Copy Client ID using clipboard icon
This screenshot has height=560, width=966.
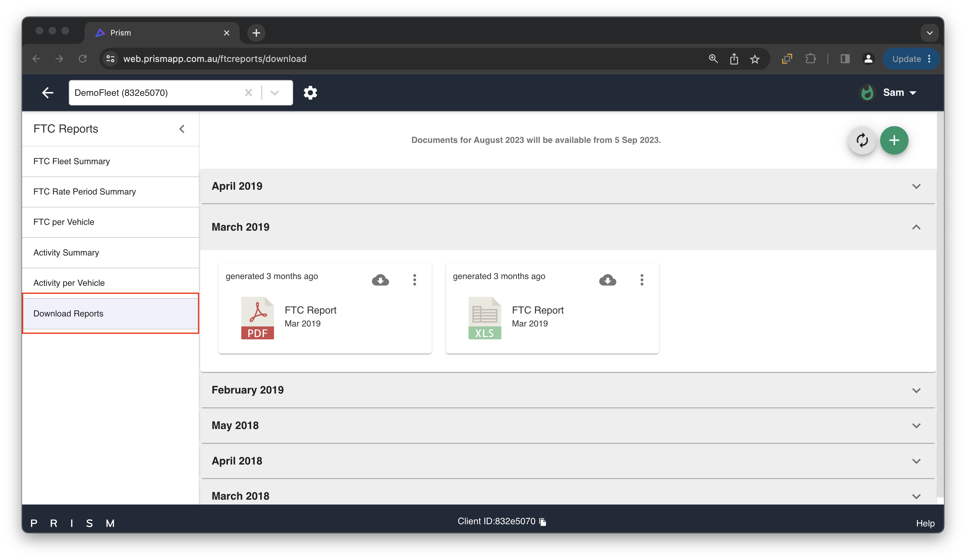pyautogui.click(x=543, y=522)
